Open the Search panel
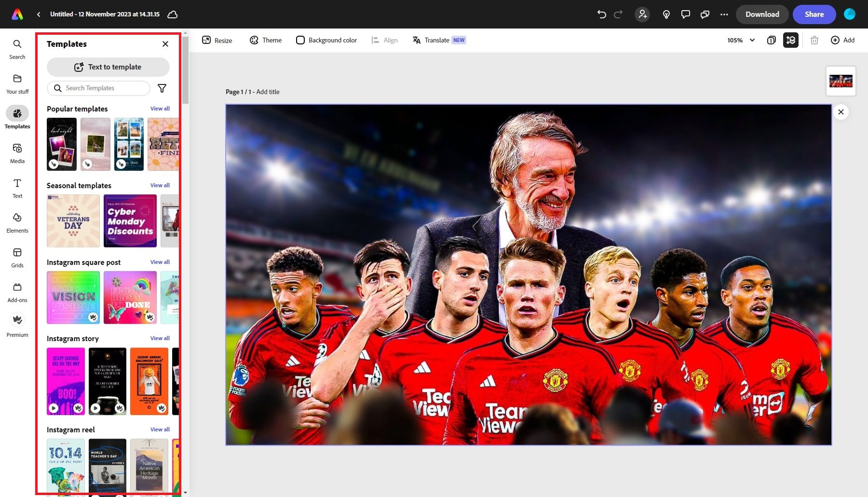The image size is (868, 497). (x=17, y=48)
